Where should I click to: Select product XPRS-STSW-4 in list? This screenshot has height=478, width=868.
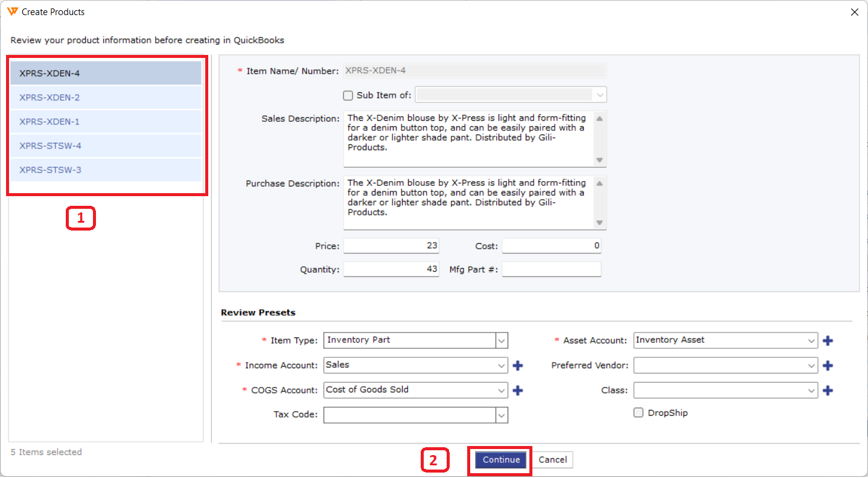tap(105, 145)
